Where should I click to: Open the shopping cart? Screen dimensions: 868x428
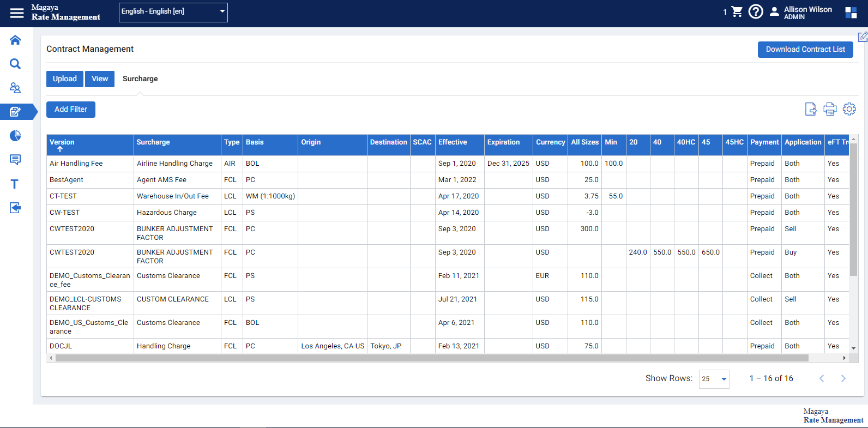737,11
